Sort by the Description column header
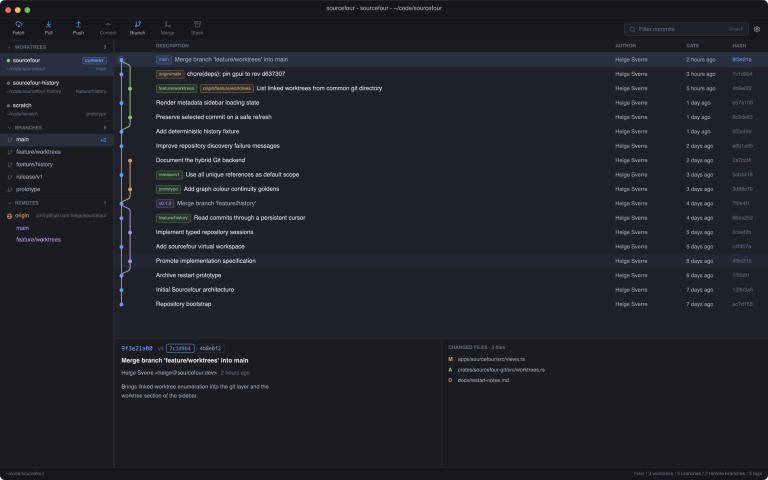 coord(172,46)
